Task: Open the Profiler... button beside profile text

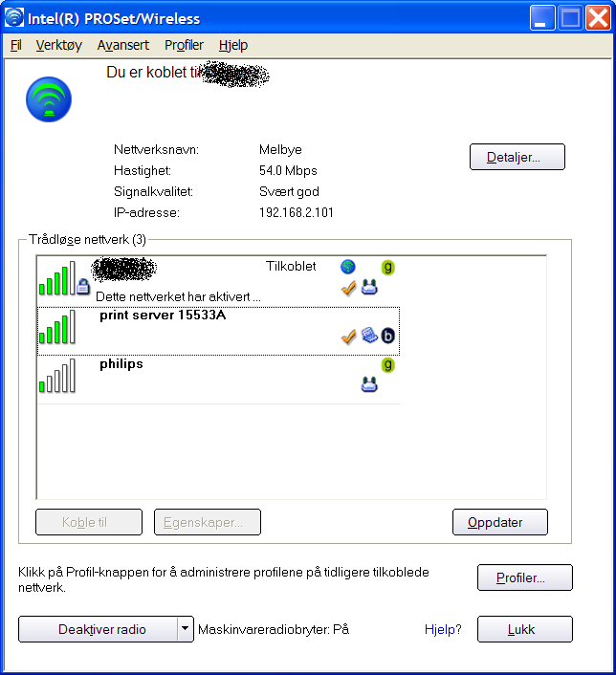Action: (525, 577)
